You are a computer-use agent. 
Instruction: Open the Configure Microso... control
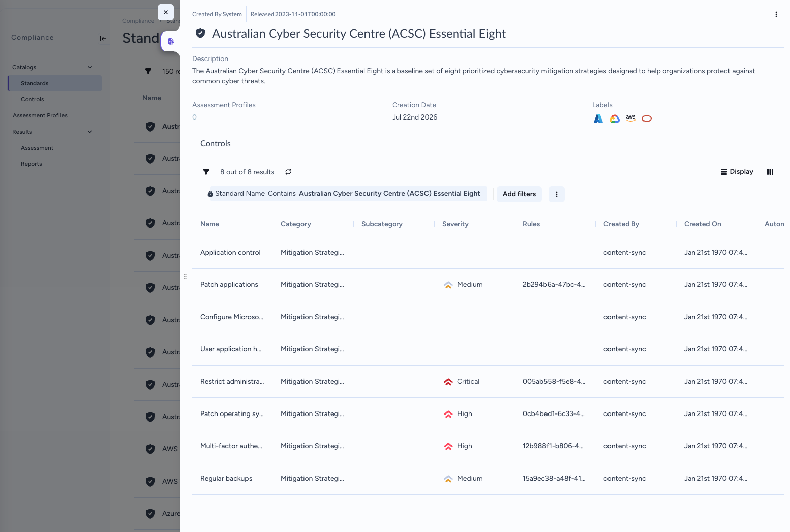pyautogui.click(x=231, y=317)
